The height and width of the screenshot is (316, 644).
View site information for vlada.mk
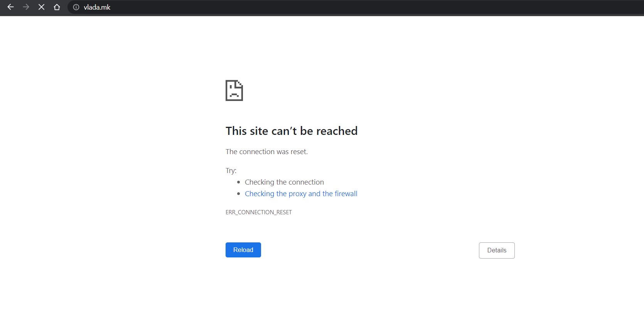click(76, 7)
